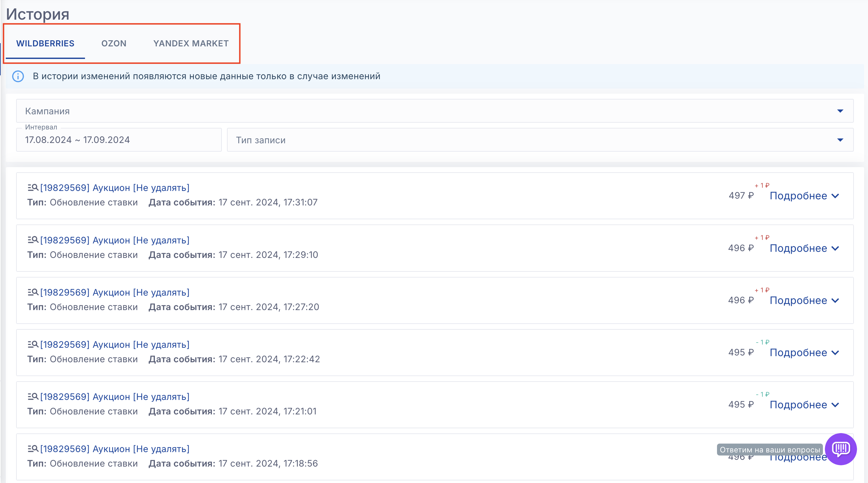
Task: Click search-list icon on the 17:27:20 entry
Action: (33, 292)
